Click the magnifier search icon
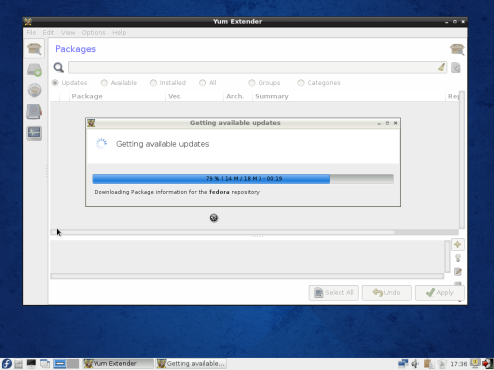This screenshot has height=370, width=494. coord(59,67)
